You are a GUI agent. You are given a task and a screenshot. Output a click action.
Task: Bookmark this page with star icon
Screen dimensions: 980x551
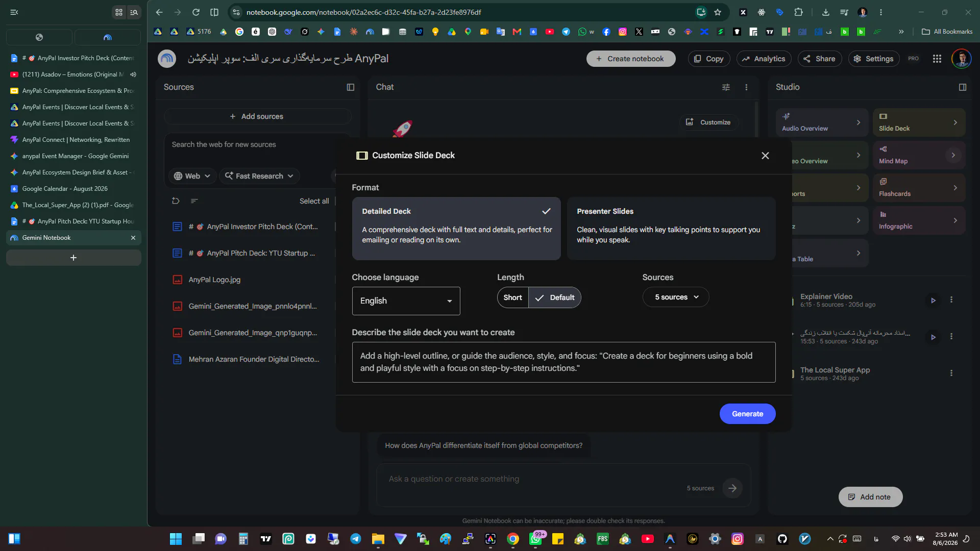[718, 12]
